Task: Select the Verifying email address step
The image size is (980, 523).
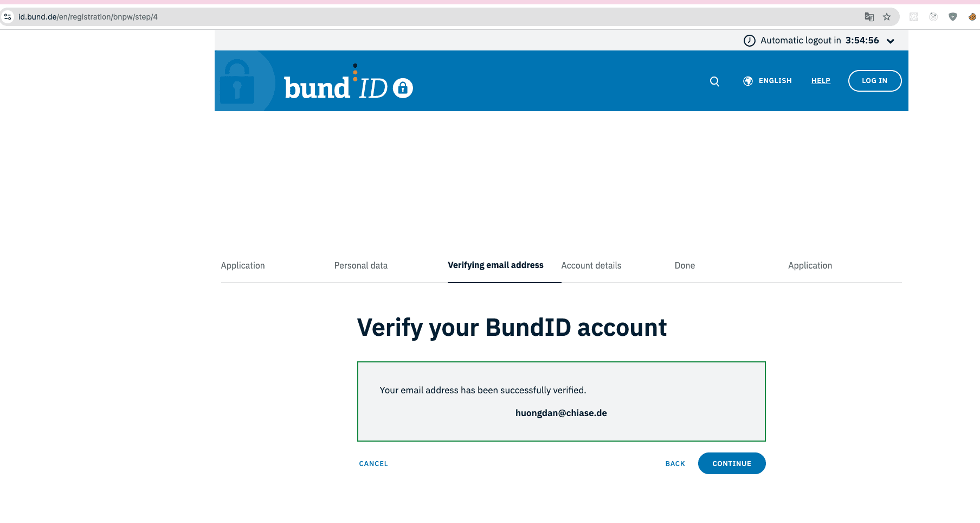Action: (x=495, y=265)
